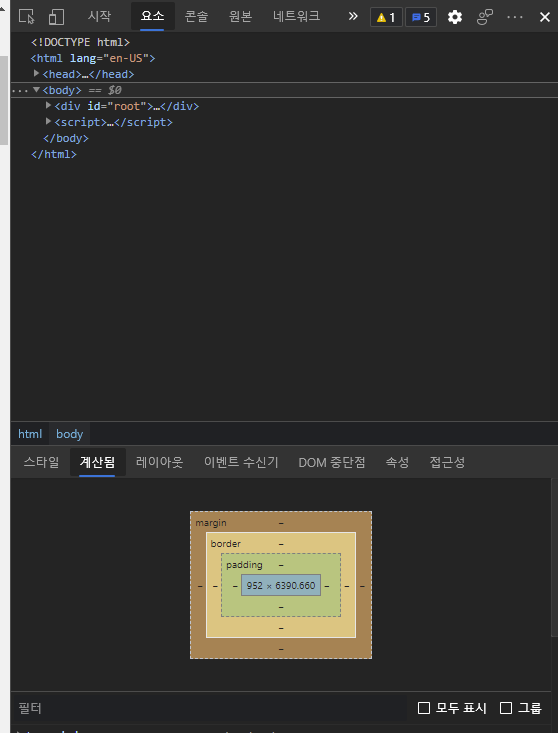Select the closing /html tag line
Image resolution: width=558 pixels, height=733 pixels.
click(x=54, y=154)
